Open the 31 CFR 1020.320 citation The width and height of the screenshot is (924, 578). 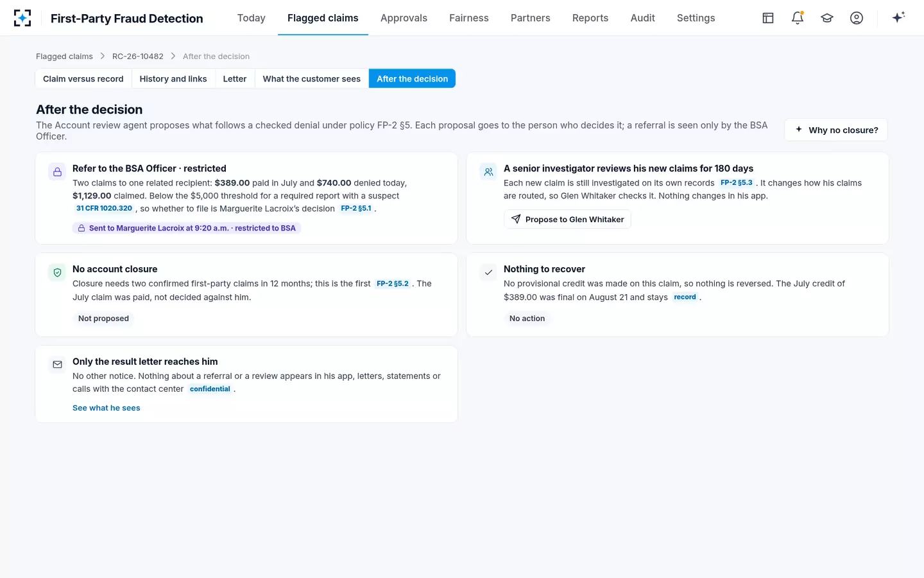104,209
